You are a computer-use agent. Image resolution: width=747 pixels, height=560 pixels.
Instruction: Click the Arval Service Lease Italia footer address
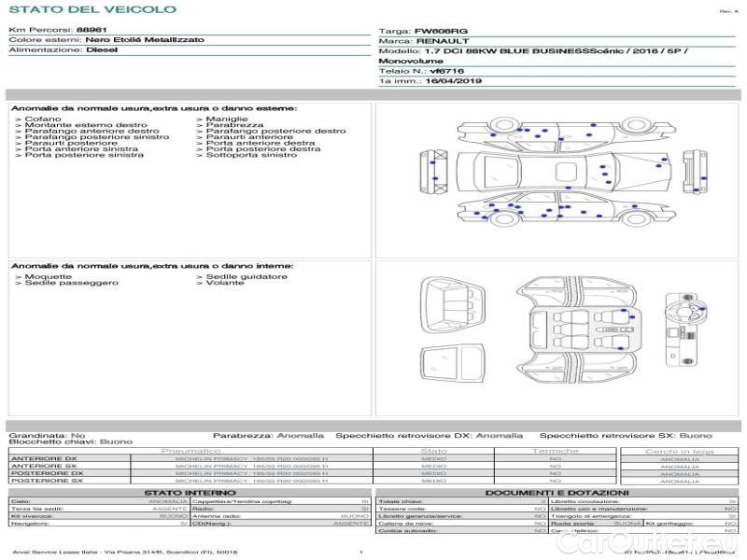click(x=124, y=553)
